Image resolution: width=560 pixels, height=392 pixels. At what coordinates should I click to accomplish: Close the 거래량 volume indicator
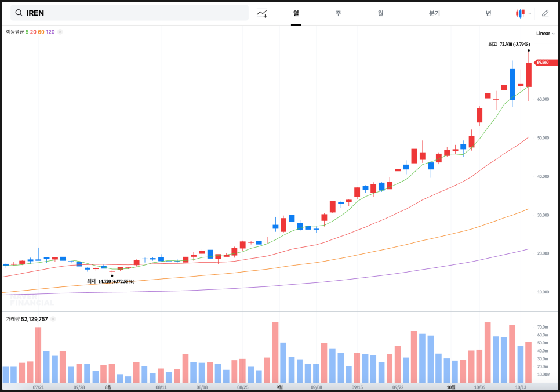tap(53, 319)
